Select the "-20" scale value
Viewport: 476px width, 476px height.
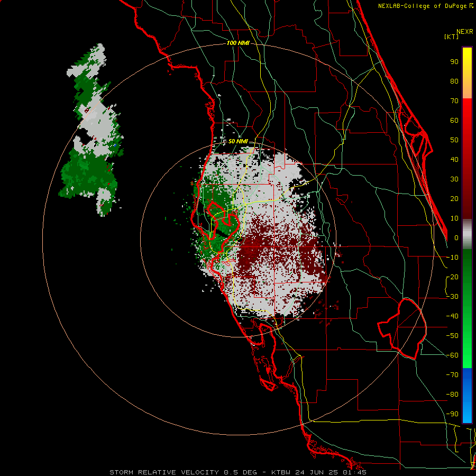coord(452,277)
